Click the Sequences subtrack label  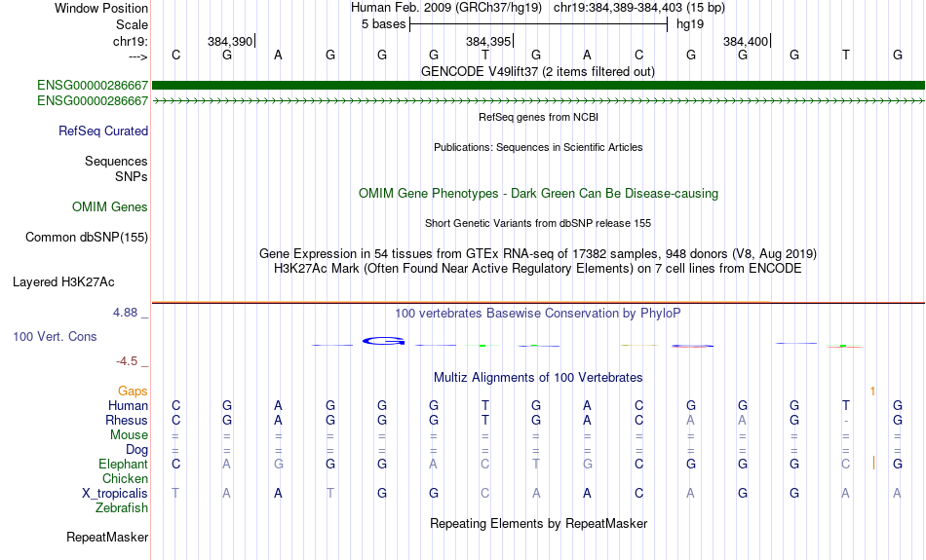pos(116,161)
